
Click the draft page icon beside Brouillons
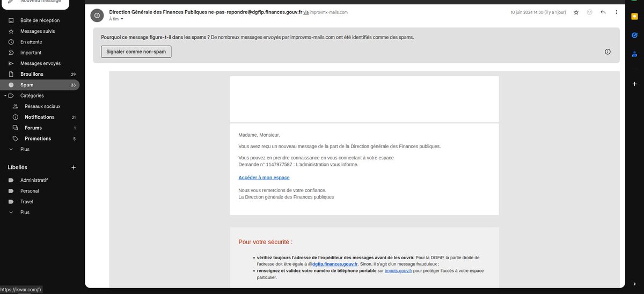[11, 74]
